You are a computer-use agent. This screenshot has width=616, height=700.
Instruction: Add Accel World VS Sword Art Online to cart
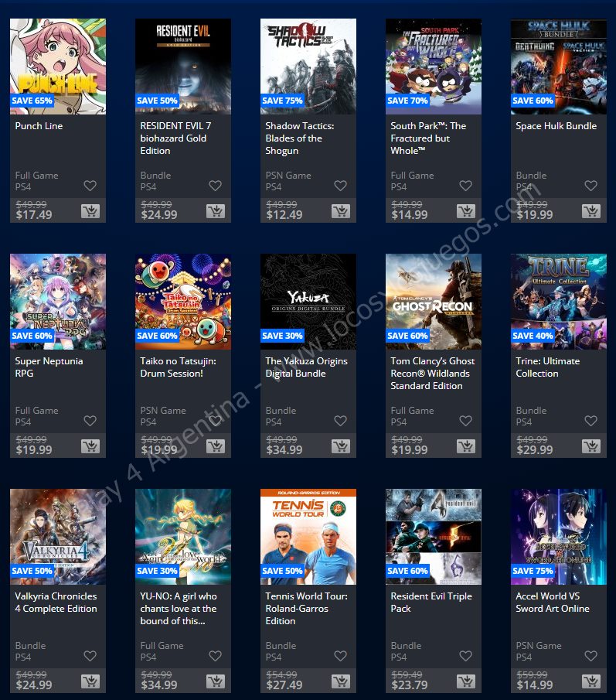point(591,681)
